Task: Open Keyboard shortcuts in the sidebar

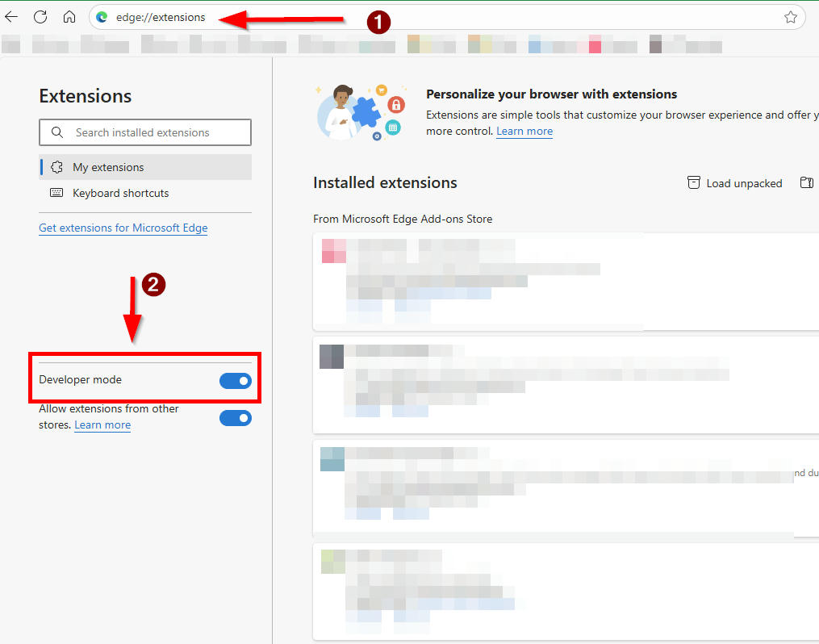Action: point(120,194)
